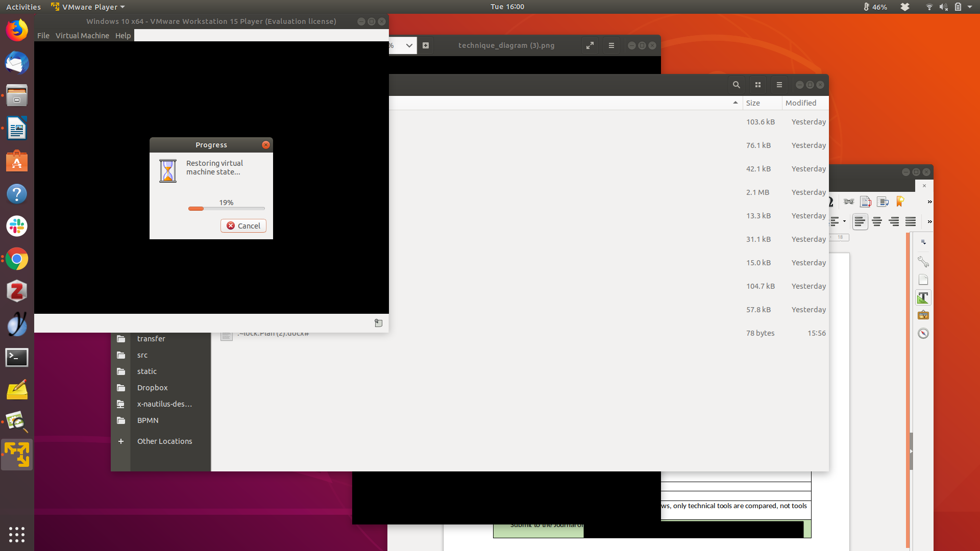Click the insert hyperlink chain icon
The image size is (980, 551).
849,202
